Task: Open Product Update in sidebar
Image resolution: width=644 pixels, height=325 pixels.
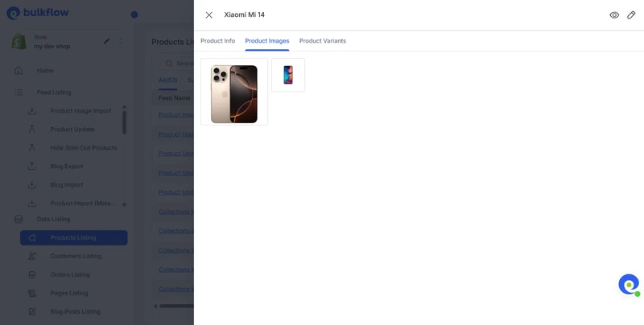Action: tap(72, 130)
